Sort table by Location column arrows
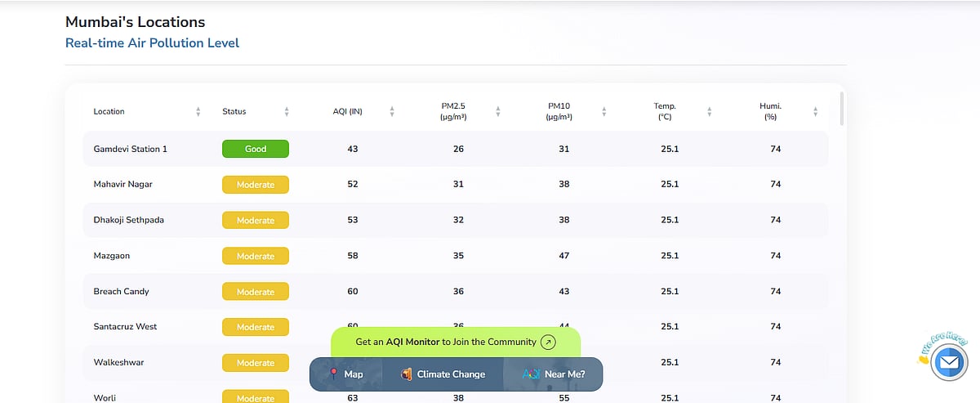980x403 pixels. tap(198, 111)
